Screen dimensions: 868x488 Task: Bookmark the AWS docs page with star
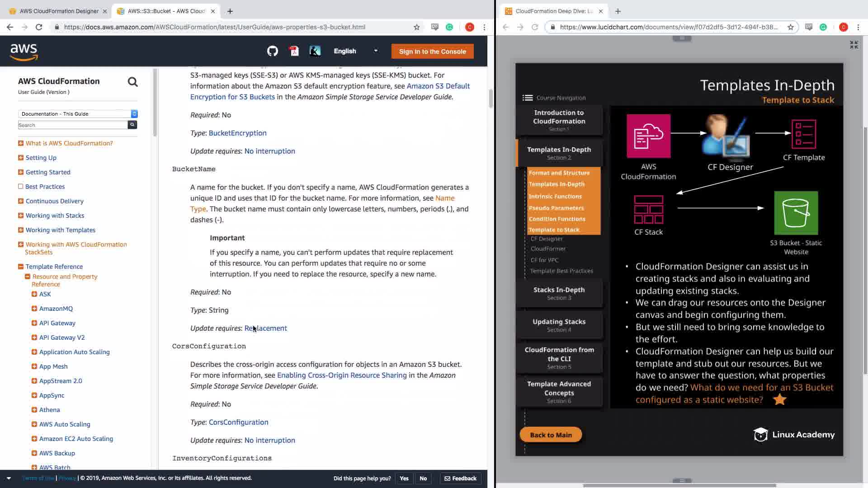(416, 27)
